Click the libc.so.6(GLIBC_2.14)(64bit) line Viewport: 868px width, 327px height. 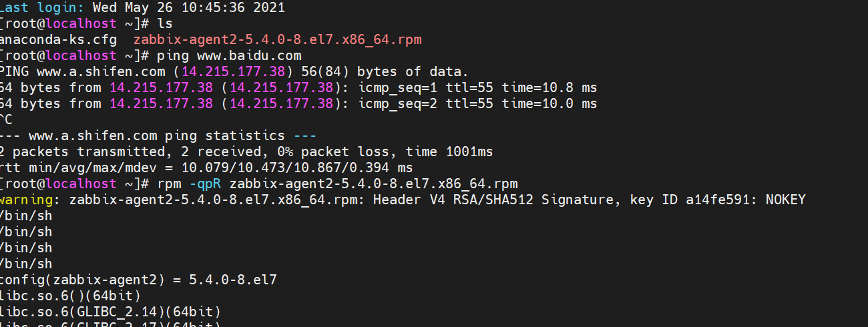pos(110,312)
